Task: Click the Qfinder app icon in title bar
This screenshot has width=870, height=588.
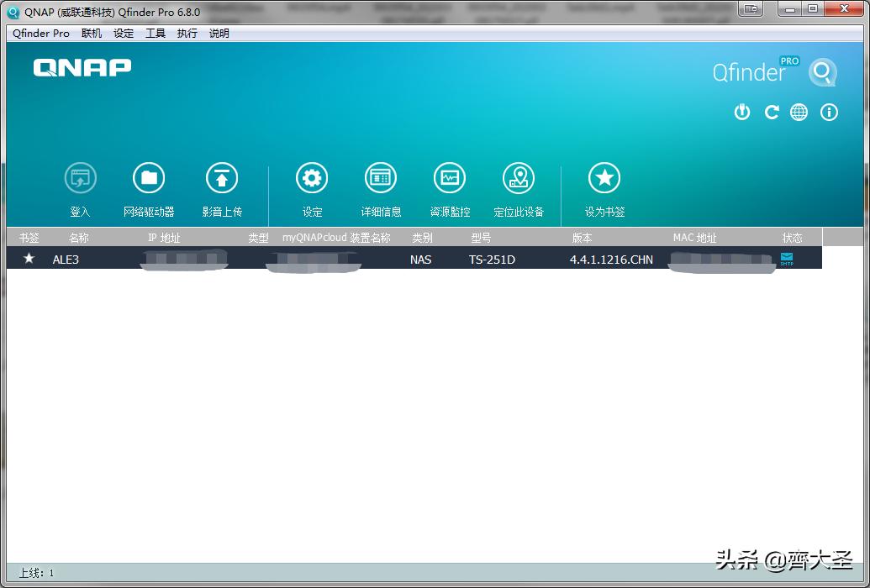Action: (13, 12)
